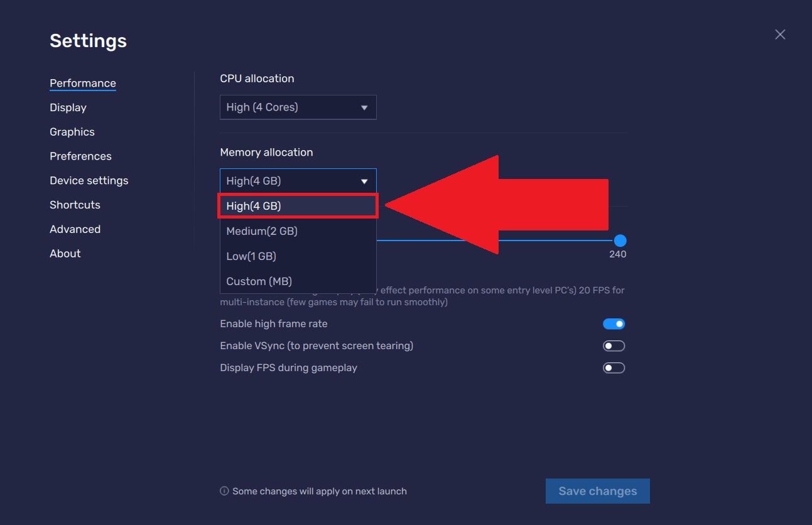Screen dimensions: 812x525
Task: Disable the high frame rate toggle
Action: tap(614, 324)
